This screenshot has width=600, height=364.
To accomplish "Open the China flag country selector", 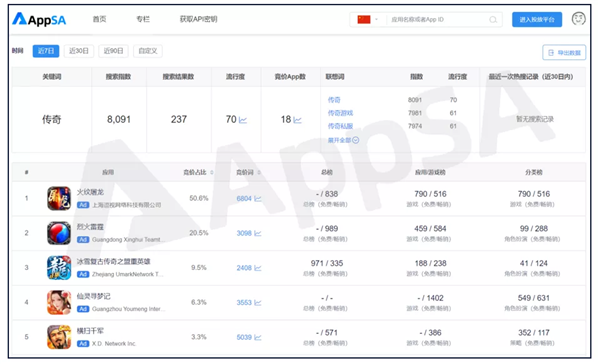I will click(x=367, y=20).
